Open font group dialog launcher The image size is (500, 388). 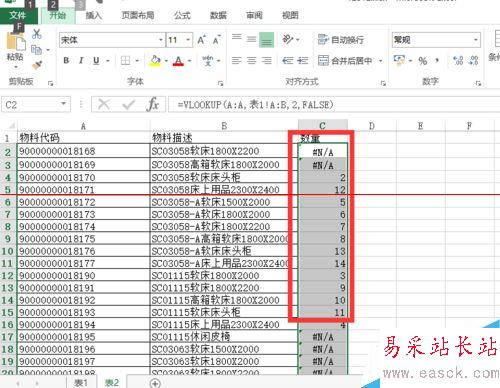click(220, 83)
